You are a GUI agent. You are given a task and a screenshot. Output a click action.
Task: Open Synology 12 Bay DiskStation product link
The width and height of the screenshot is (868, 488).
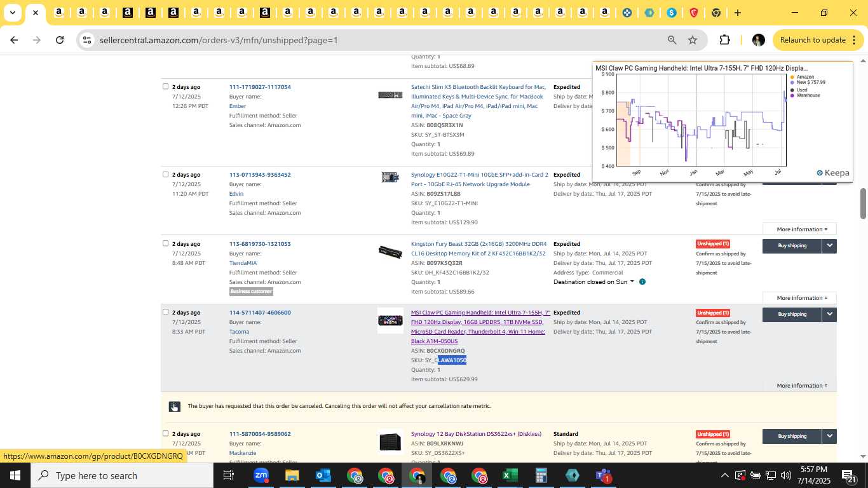pos(476,434)
